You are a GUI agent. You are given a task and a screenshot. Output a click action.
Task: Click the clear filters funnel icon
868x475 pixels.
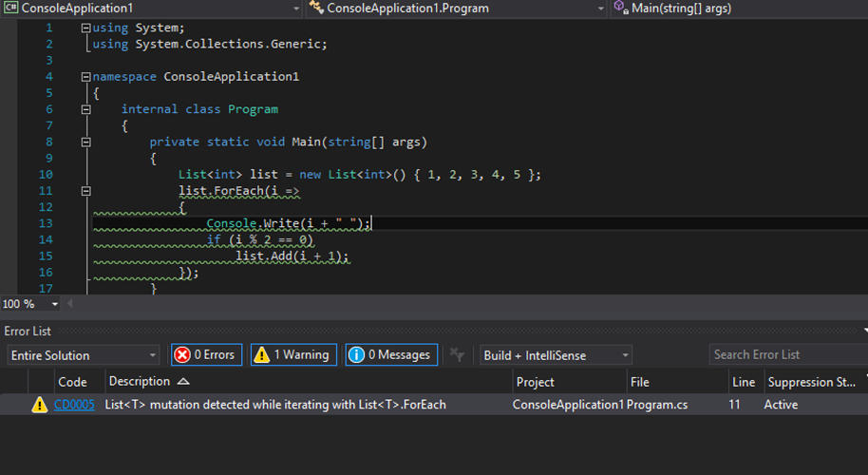tap(457, 355)
